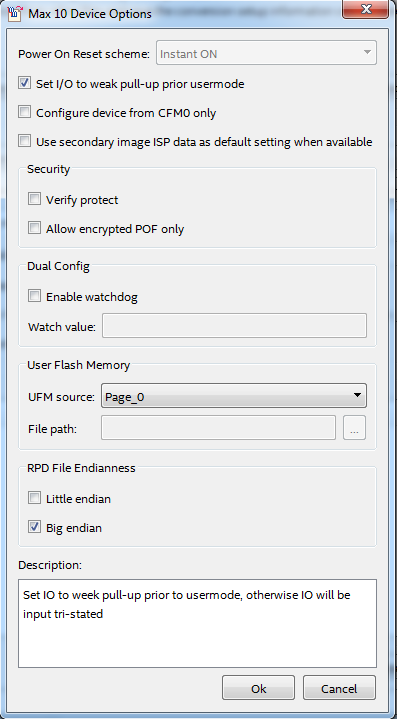Click the browse ellipsis button for File path

355,428
